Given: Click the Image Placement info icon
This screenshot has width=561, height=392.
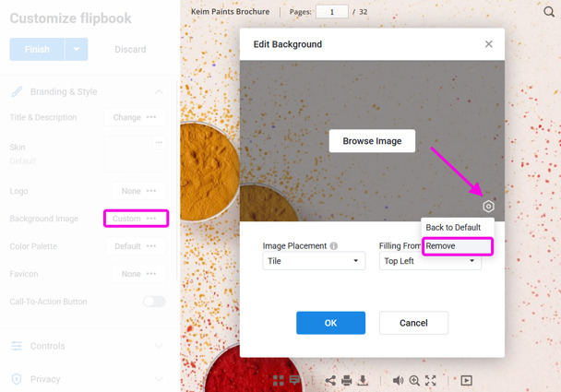Looking at the screenshot, I should 333,246.
